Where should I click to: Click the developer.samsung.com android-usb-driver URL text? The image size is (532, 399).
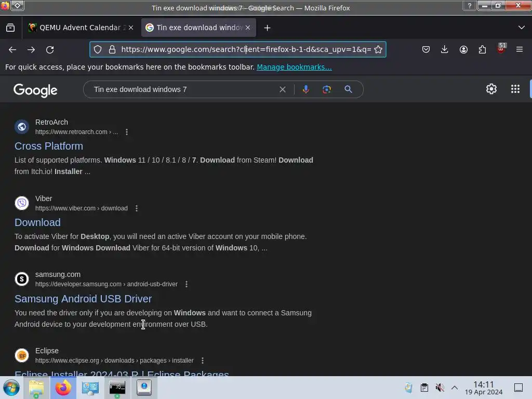pos(106,284)
